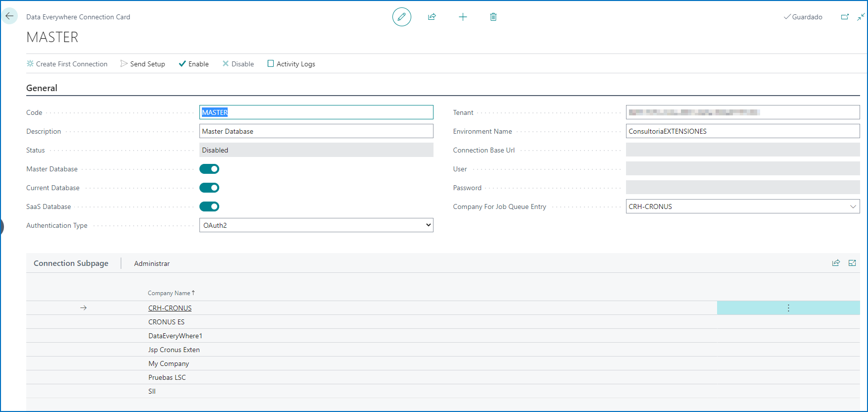The image size is (868, 412).
Task: Select the DataEveryWhere1 row
Action: click(443, 336)
